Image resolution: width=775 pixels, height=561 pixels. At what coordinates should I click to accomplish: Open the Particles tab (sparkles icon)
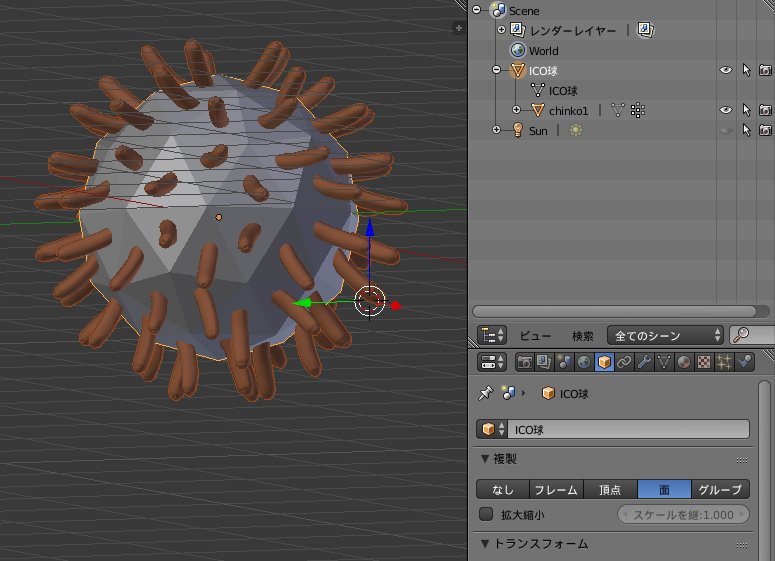pos(724,362)
